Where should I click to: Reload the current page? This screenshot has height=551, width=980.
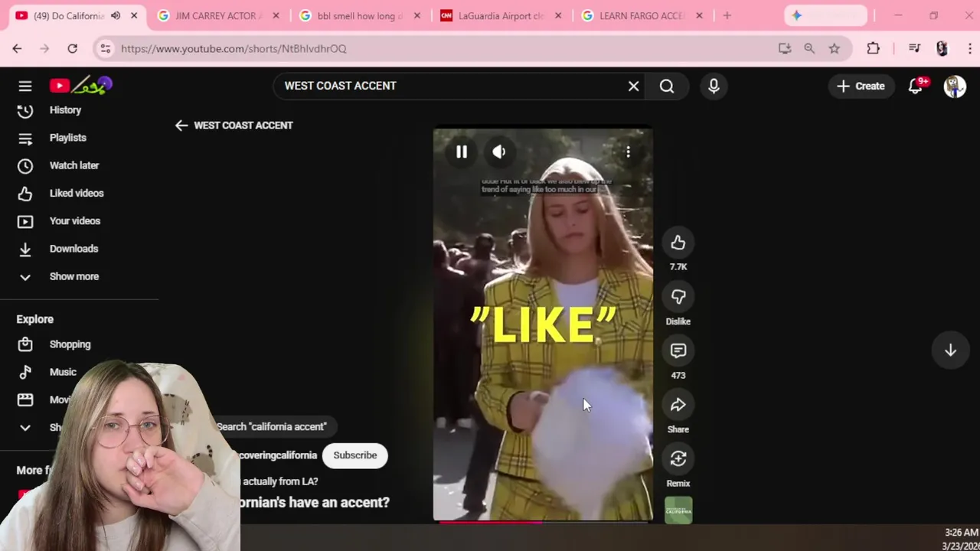[72, 48]
